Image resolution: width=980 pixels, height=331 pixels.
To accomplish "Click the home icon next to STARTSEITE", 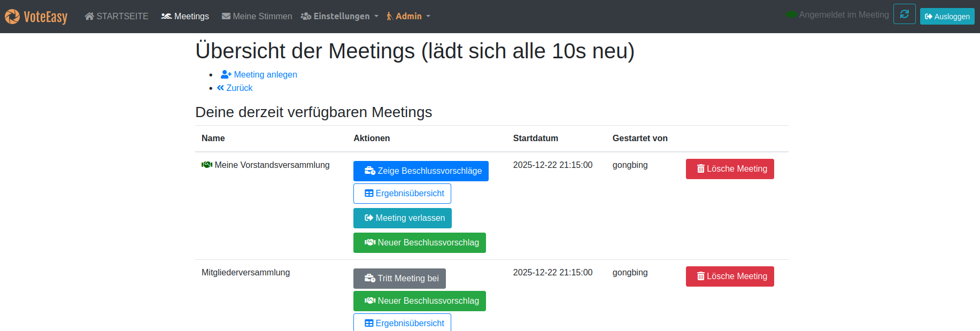I will 89,16.
